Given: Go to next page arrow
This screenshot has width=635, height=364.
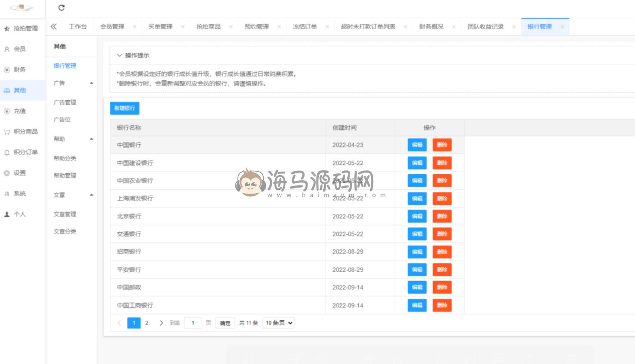Looking at the screenshot, I should coord(161,323).
